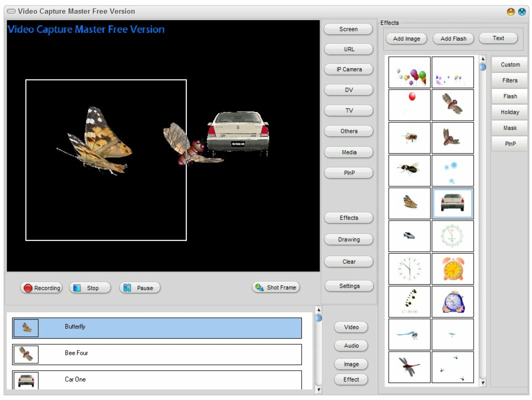Switch to the Filters effects tab
This screenshot has height=400, width=532.
tap(509, 80)
